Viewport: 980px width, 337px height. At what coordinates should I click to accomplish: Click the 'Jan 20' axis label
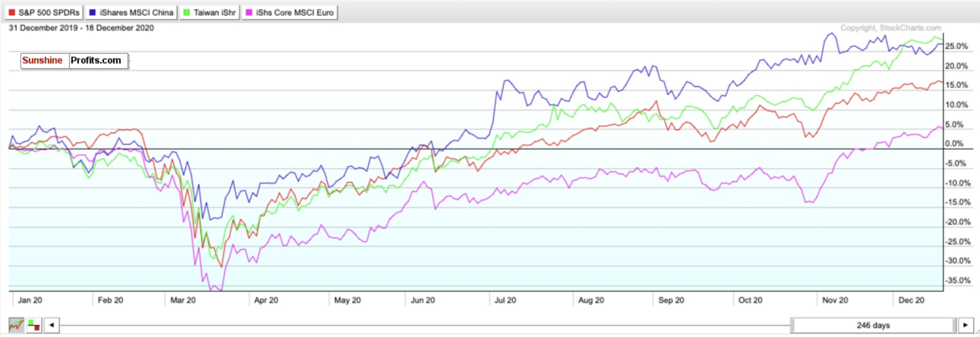[30, 300]
